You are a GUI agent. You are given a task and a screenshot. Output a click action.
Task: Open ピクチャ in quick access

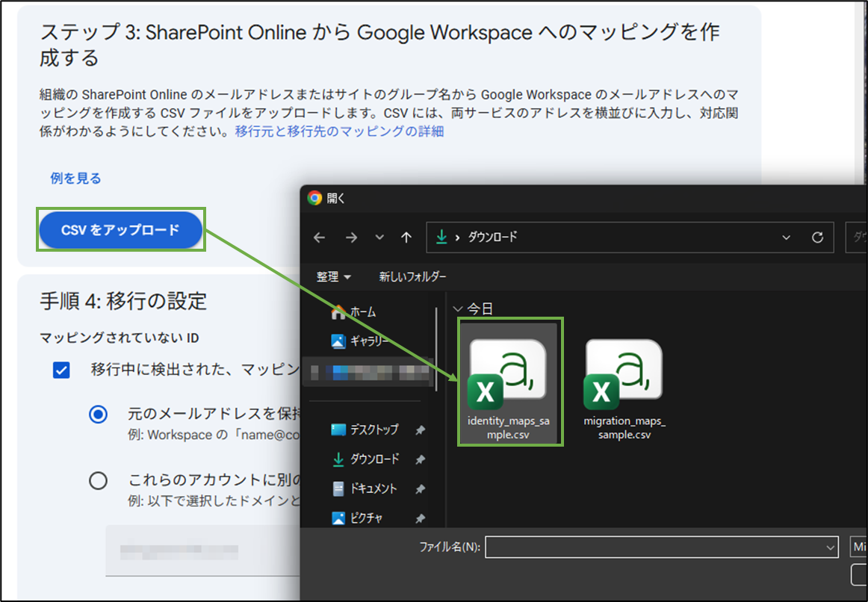(x=357, y=518)
